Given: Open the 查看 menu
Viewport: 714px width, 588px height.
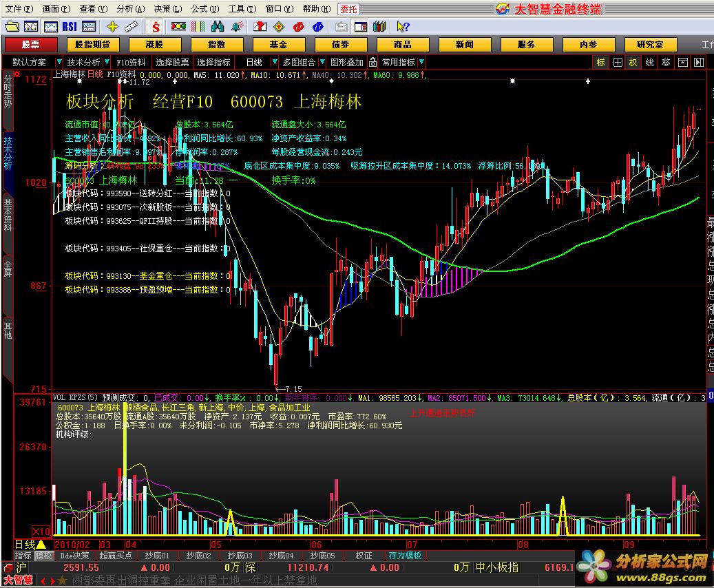Looking at the screenshot, I should coord(94,9).
